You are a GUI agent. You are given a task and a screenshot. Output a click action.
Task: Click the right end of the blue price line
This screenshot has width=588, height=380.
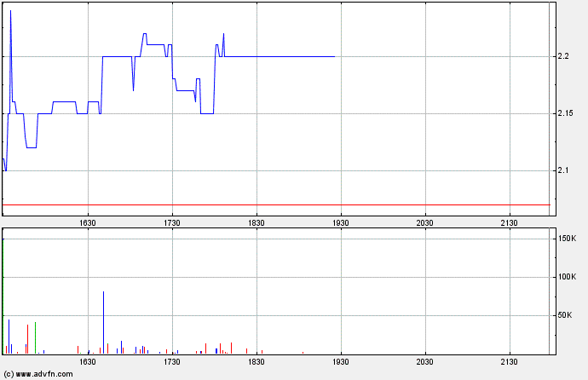tap(334, 56)
